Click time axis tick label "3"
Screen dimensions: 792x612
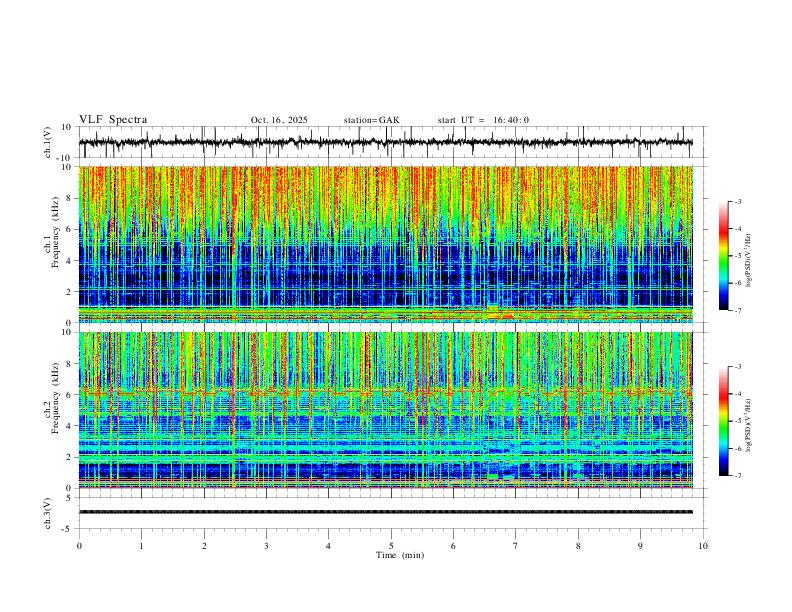(x=266, y=546)
